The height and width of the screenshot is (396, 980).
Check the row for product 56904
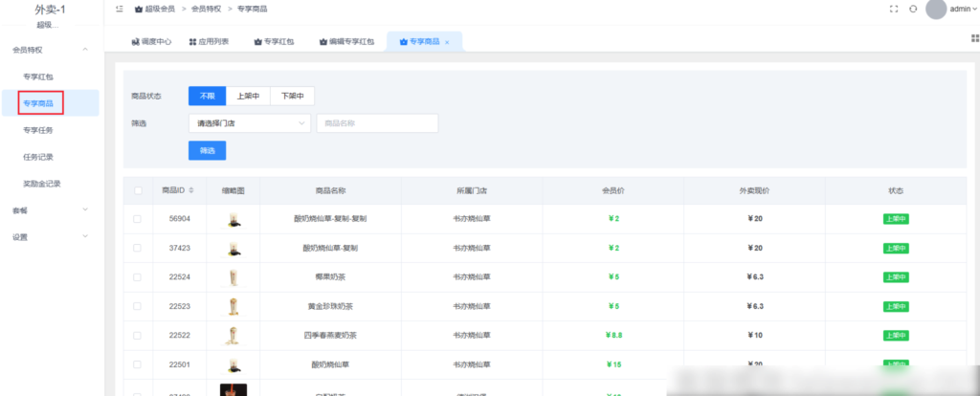[138, 219]
